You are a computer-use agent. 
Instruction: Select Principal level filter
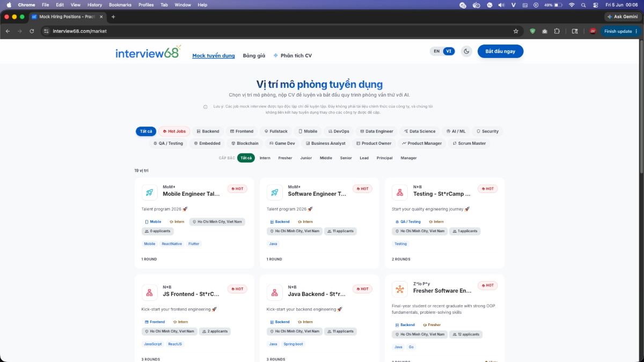click(384, 158)
